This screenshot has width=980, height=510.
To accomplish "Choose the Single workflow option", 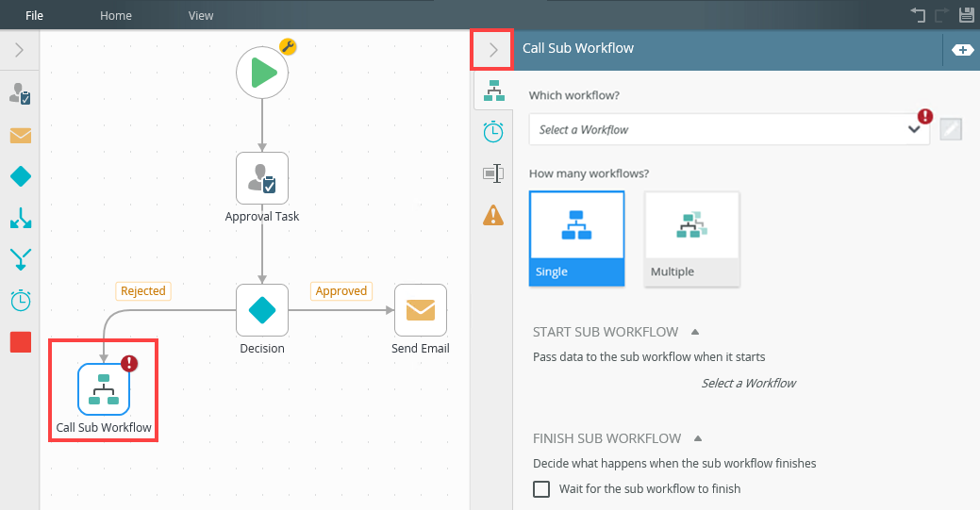I will tap(576, 239).
